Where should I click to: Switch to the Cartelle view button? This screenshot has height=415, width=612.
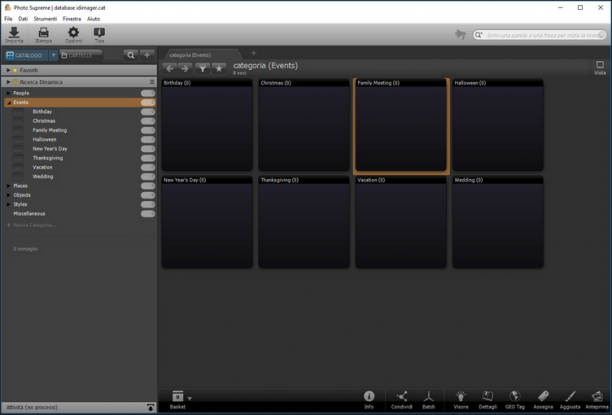pos(80,55)
